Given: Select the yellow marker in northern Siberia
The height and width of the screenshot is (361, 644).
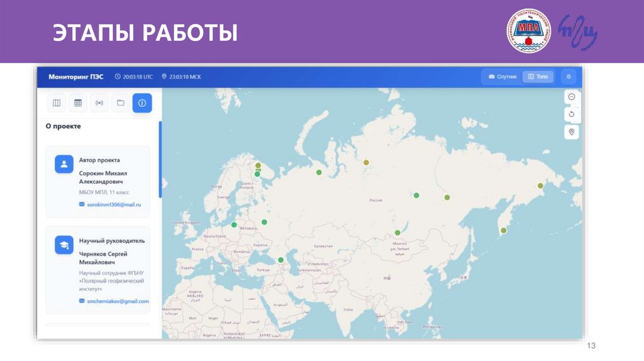Looking at the screenshot, I should (366, 163).
